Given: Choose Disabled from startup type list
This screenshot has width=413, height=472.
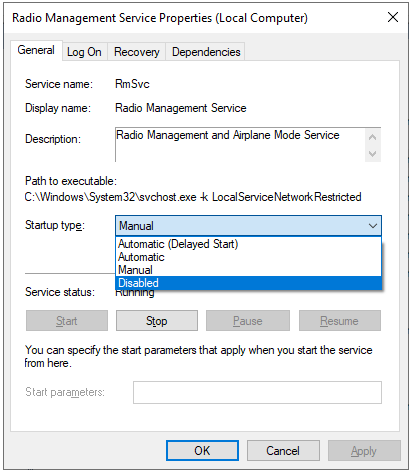Looking at the screenshot, I should [248, 283].
